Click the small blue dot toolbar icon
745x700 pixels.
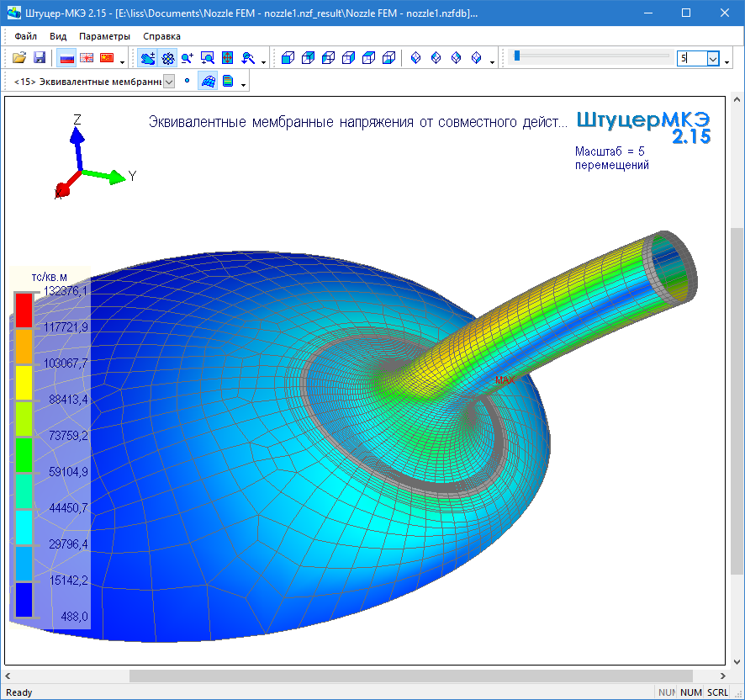click(x=188, y=81)
